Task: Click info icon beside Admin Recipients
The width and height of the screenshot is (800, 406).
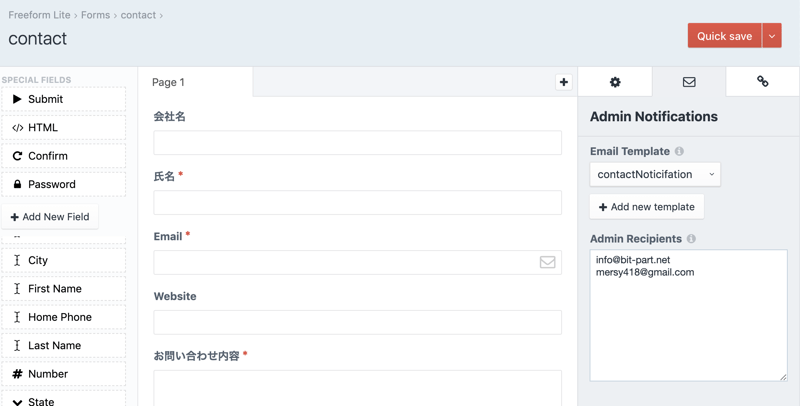Action: pos(691,239)
